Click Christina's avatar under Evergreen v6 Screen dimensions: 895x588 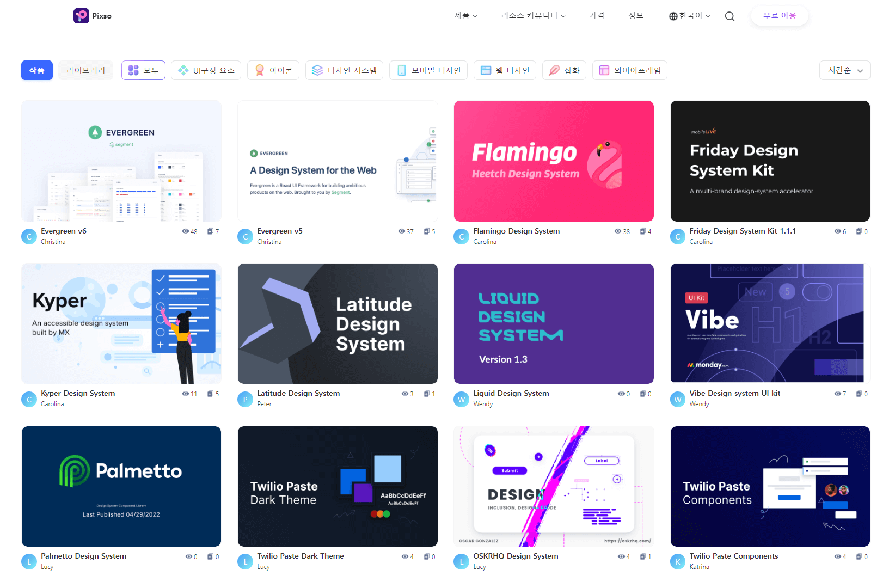(x=29, y=237)
